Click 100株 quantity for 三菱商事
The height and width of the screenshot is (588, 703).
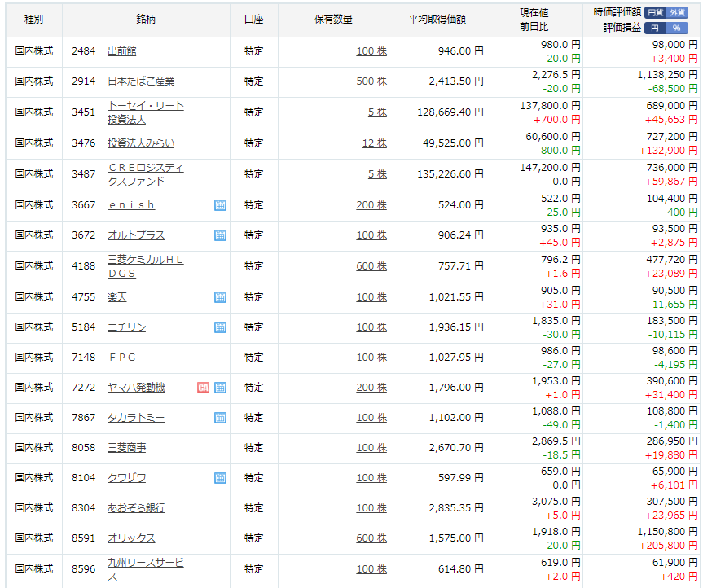click(x=371, y=447)
